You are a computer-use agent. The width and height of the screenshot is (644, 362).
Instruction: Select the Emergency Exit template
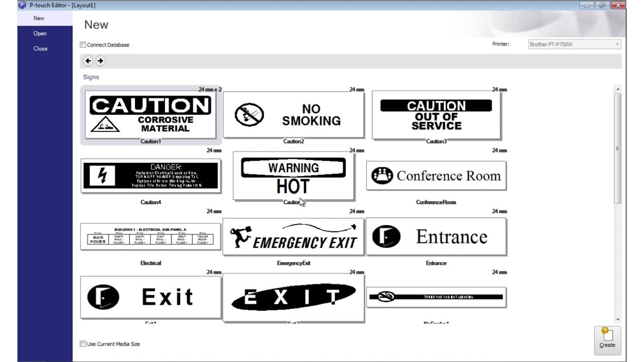pos(293,236)
